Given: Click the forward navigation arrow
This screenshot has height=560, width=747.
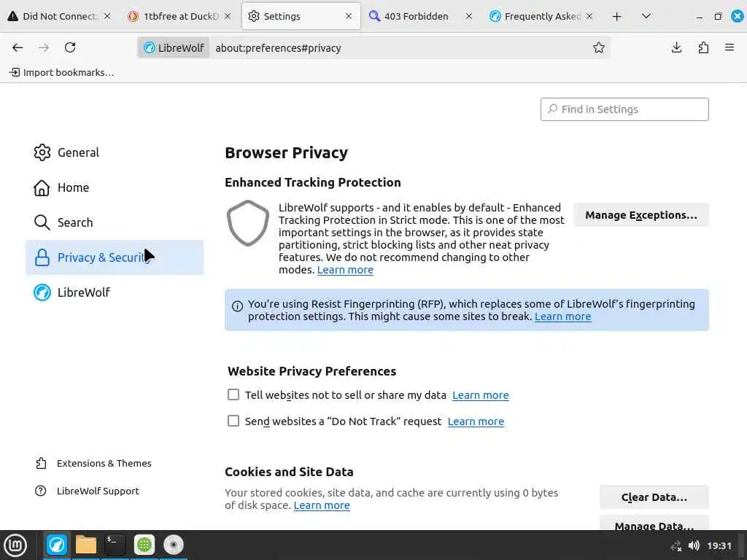Looking at the screenshot, I should (44, 47).
